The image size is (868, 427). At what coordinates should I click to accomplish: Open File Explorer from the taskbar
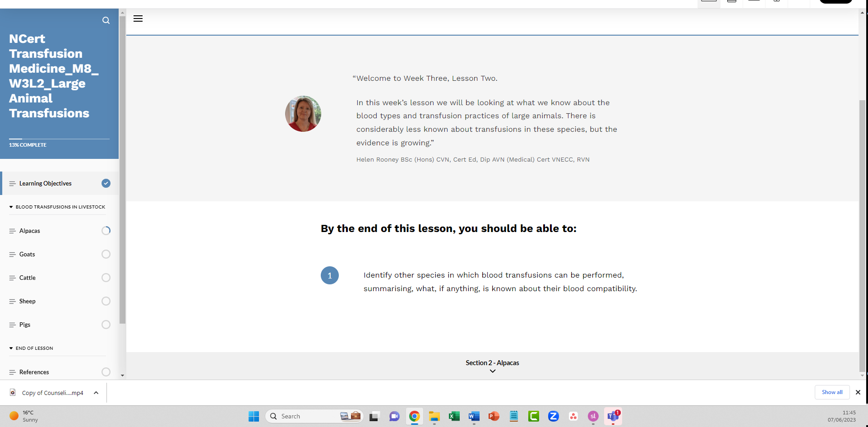(434, 416)
